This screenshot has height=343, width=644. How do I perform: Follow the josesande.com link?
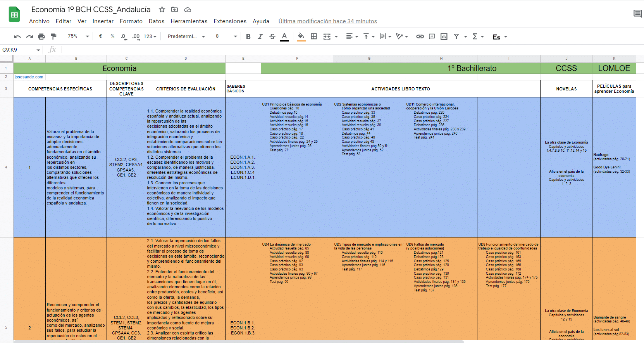tap(29, 77)
